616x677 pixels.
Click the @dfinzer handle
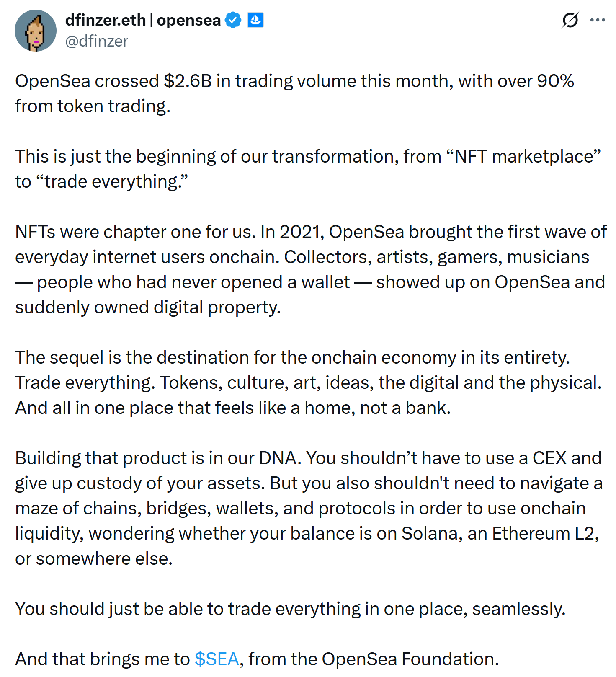point(97,41)
